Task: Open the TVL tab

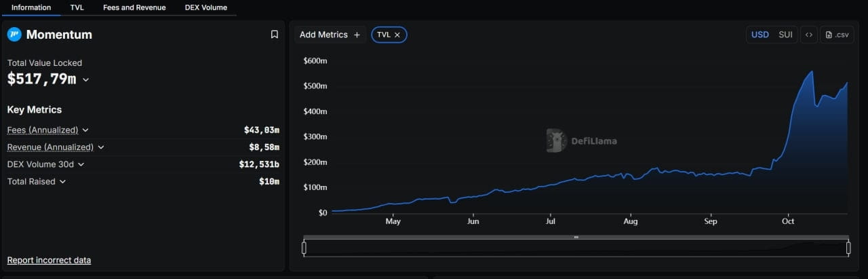Action: coord(77,7)
